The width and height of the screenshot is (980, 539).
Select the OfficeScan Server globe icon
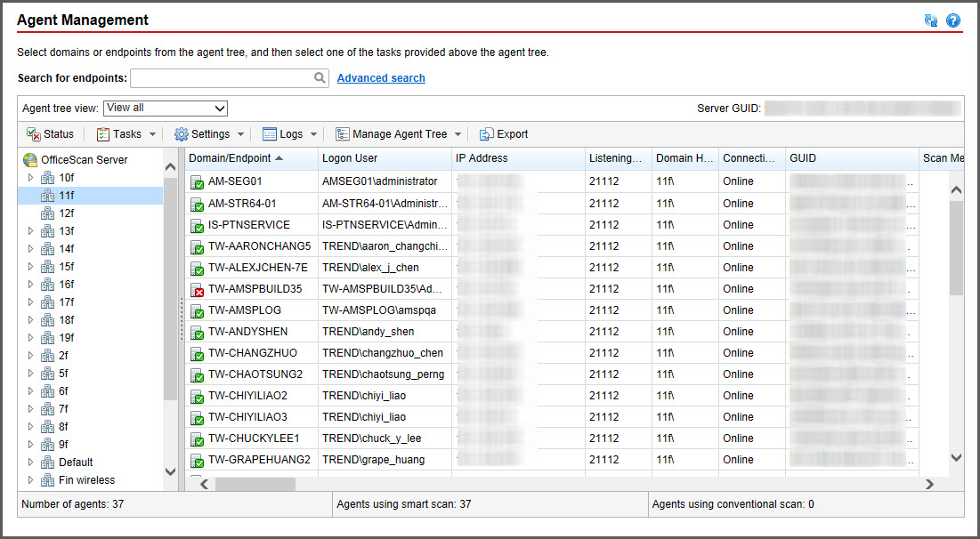click(30, 160)
